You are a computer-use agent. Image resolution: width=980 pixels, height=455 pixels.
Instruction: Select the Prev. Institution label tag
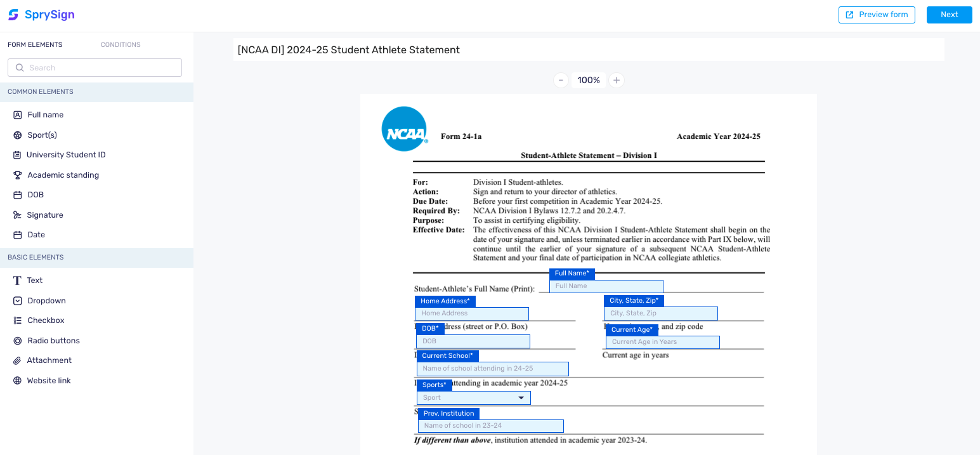click(449, 414)
